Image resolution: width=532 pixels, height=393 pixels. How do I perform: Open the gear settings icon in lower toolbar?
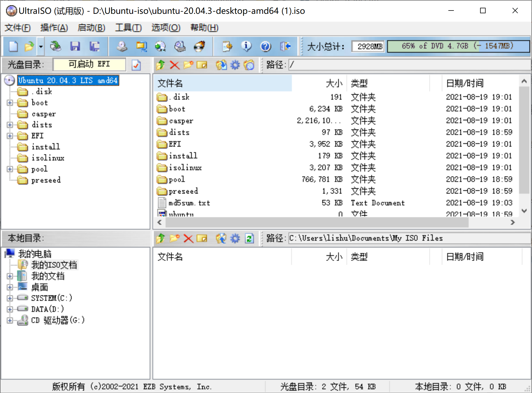pos(235,238)
